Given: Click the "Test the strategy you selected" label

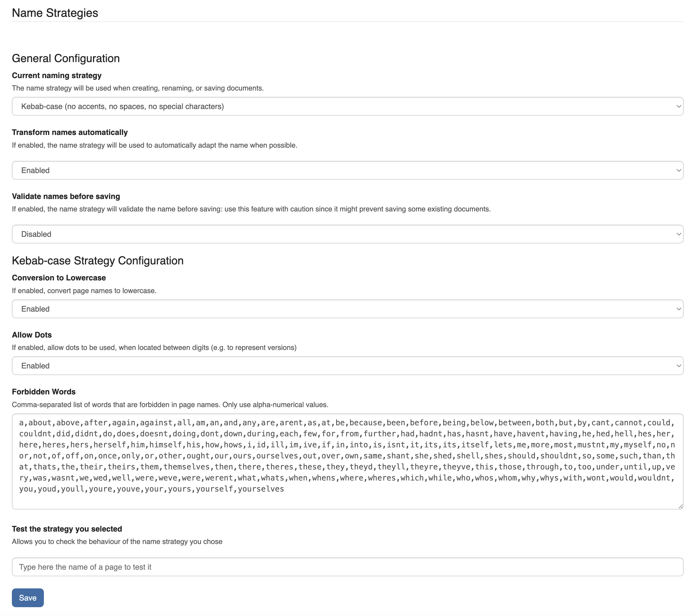Looking at the screenshot, I should tap(67, 529).
